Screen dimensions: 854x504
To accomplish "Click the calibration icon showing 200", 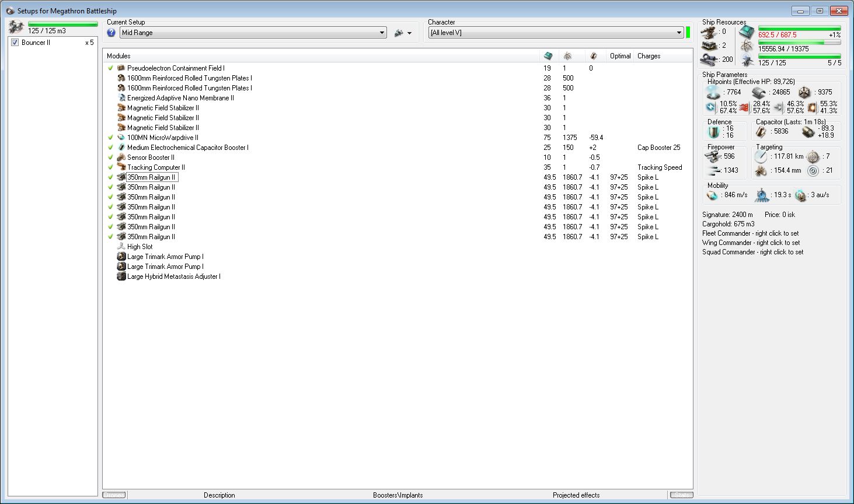I will click(709, 60).
